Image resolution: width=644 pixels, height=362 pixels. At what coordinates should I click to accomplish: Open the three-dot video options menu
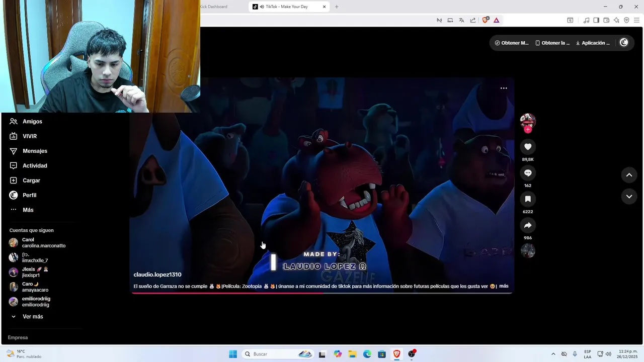[504, 88]
